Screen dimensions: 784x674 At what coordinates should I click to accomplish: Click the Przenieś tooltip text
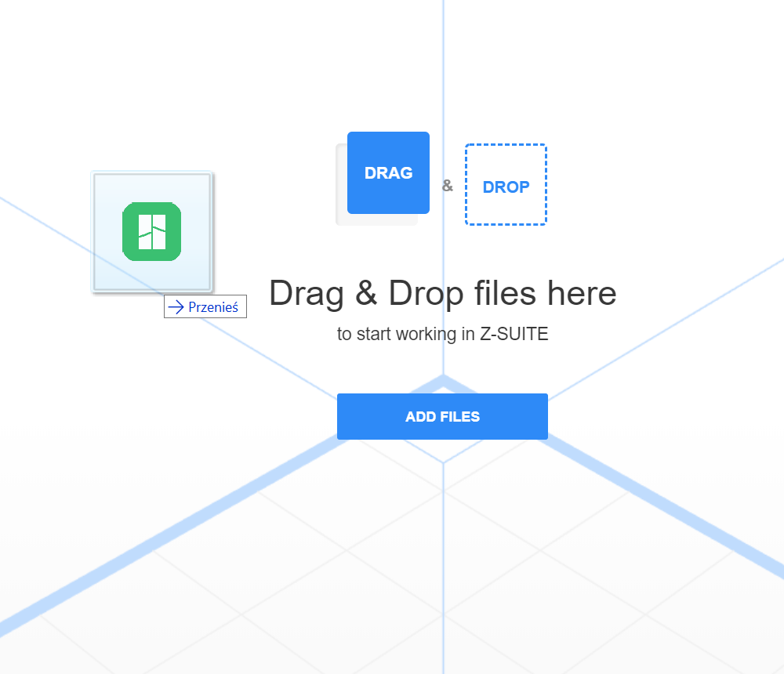213,307
